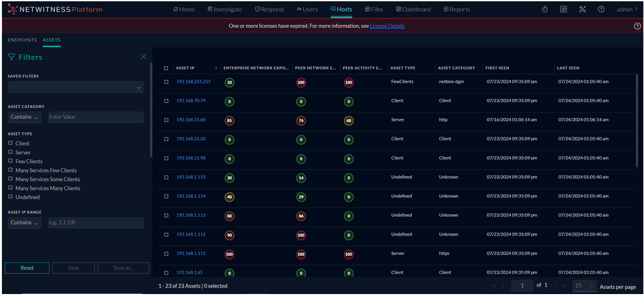Tick the Few Clients checkbox
The width and height of the screenshot is (644, 296).
click(x=10, y=161)
